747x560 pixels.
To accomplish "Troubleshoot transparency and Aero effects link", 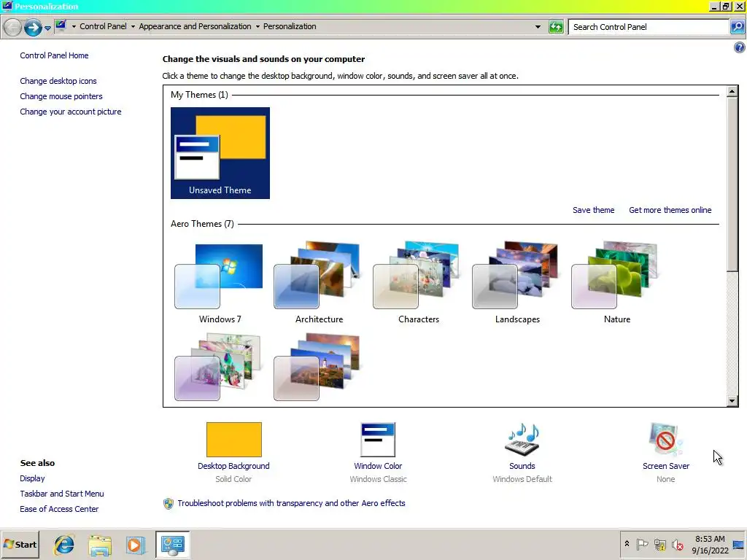I will point(291,503).
